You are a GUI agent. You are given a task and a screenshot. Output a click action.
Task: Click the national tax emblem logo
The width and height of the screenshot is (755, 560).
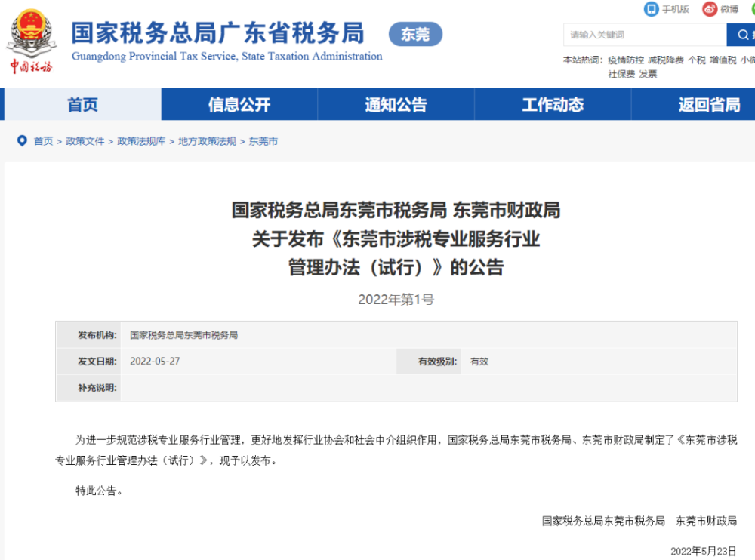pos(31,34)
